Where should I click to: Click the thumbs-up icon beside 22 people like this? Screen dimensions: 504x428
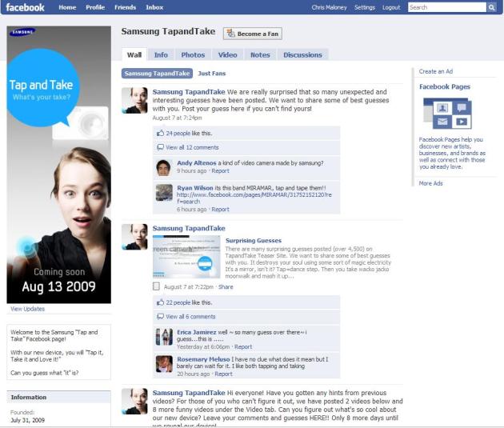160,302
